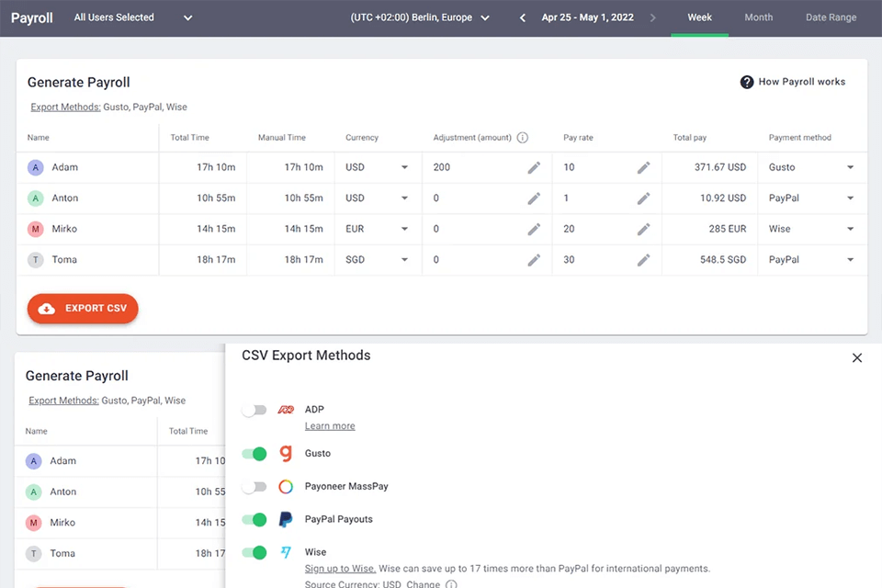Click the How Payroll works help icon
The image size is (882, 588).
747,82
